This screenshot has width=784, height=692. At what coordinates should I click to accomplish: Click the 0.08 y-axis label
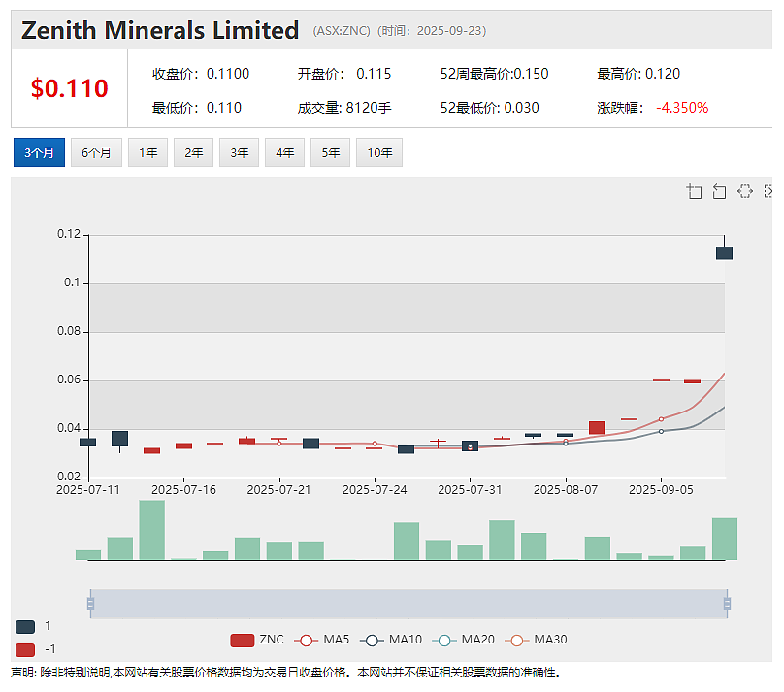click(x=69, y=331)
